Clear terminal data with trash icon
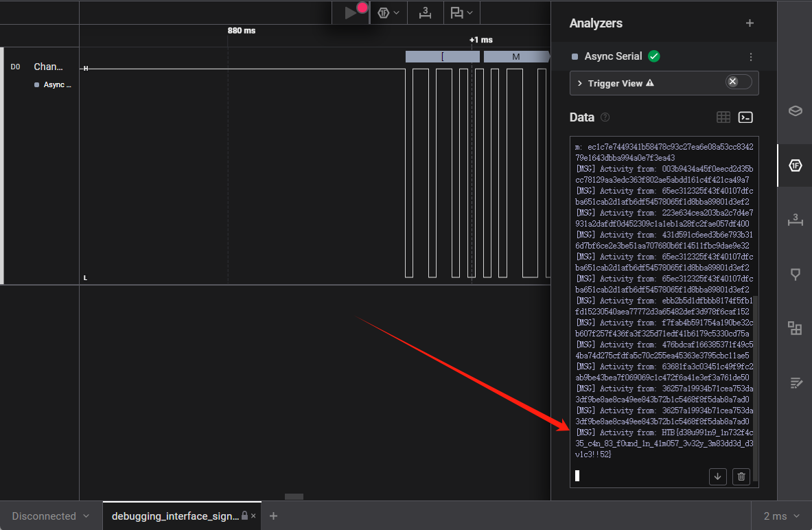The width and height of the screenshot is (812, 530). 741,476
